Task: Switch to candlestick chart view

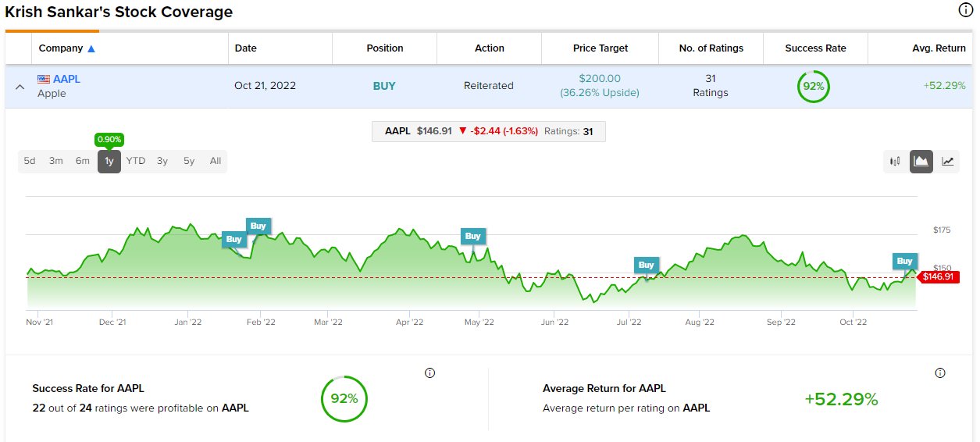Action: pyautogui.click(x=896, y=162)
